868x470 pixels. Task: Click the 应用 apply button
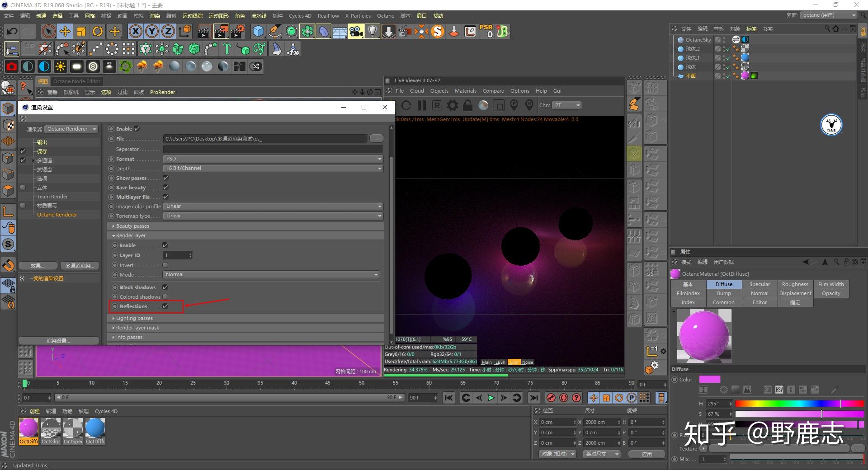[x=646, y=454]
